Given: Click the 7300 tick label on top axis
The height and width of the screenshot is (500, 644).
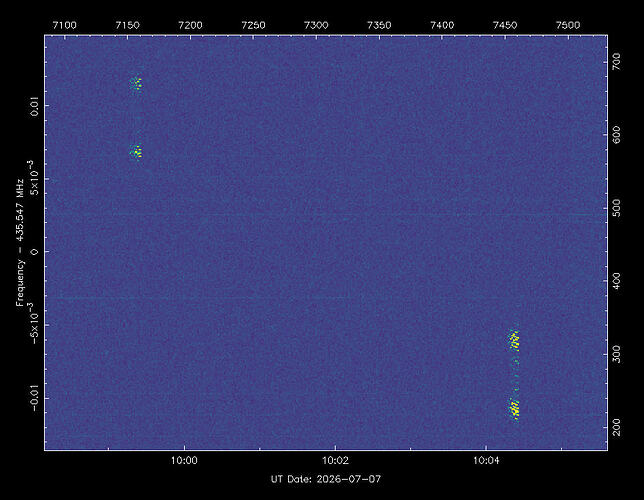Looking at the screenshot, I should click(316, 25).
